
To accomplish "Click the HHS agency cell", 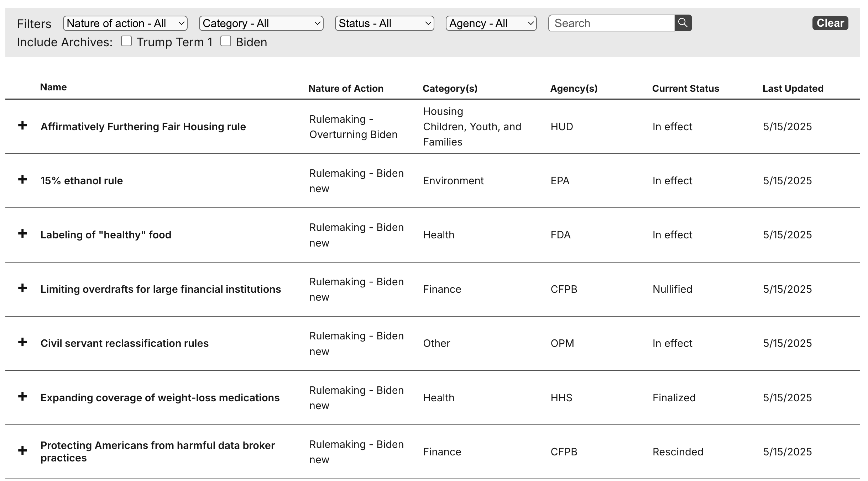I will 561,398.
